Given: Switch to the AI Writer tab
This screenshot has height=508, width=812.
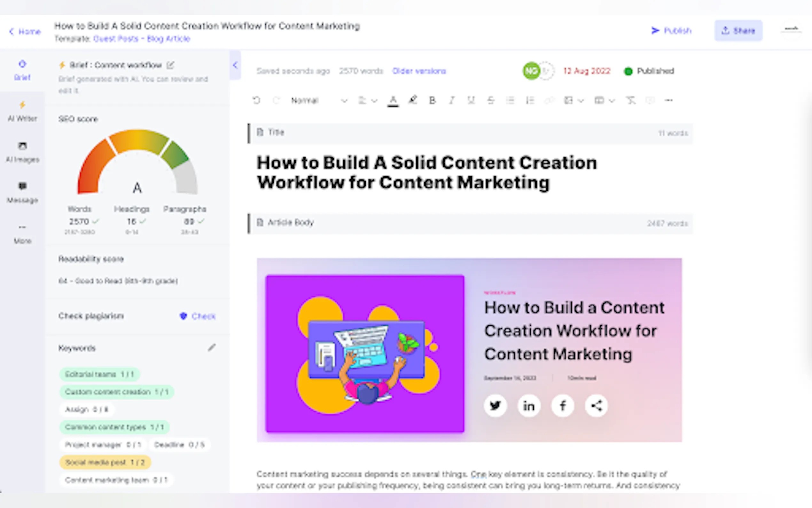Looking at the screenshot, I should [22, 111].
